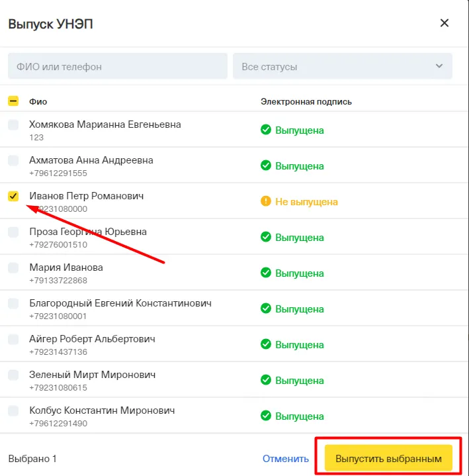Toggle the select-all checkbox in header
The height and width of the screenshot is (476, 469).
pyautogui.click(x=13, y=101)
